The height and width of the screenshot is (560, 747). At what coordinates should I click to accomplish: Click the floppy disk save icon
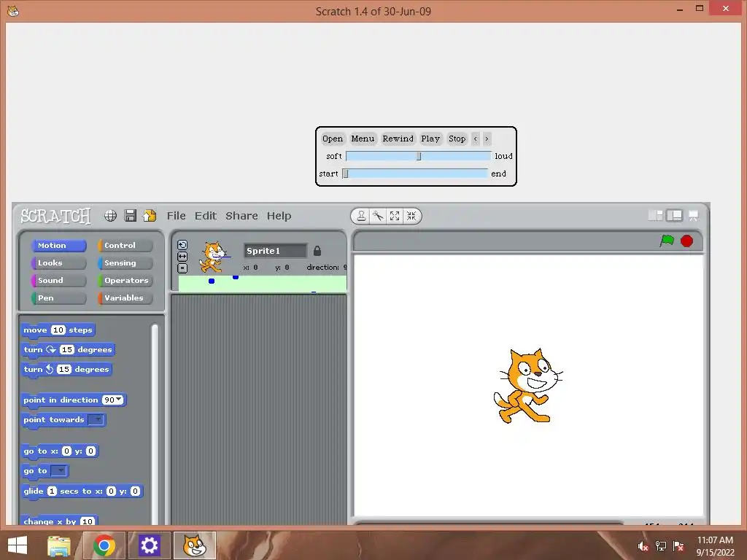click(x=130, y=216)
